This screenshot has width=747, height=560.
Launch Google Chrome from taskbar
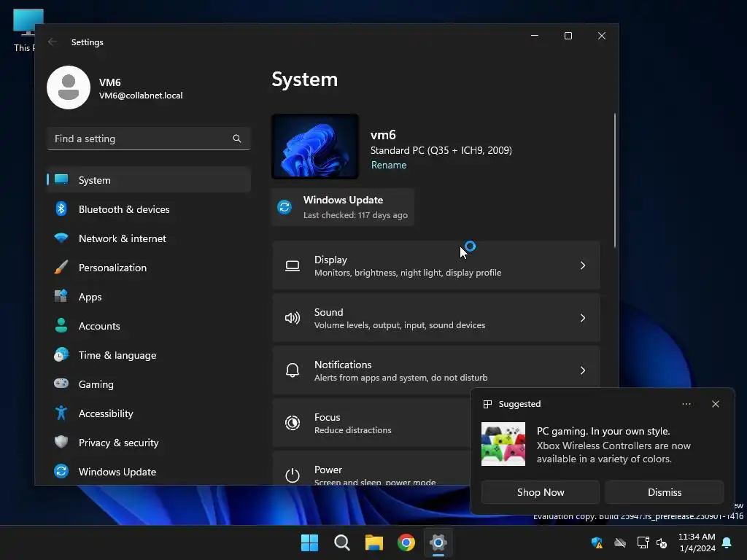(x=406, y=542)
